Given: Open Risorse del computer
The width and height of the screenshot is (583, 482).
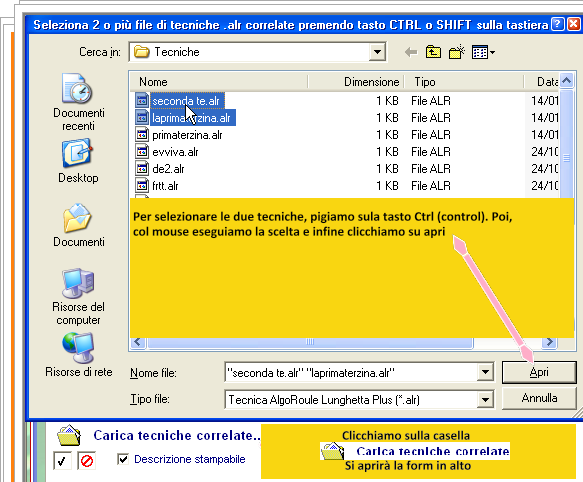Looking at the screenshot, I should 78,296.
